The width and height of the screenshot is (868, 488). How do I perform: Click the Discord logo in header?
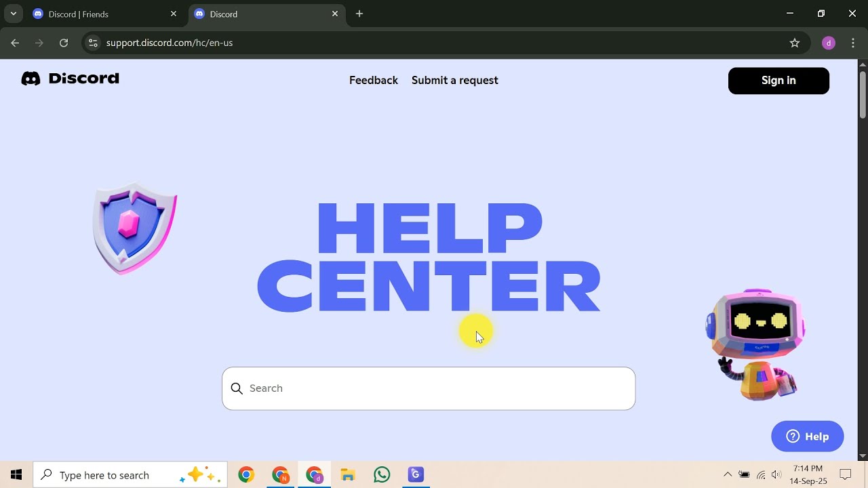pyautogui.click(x=70, y=79)
